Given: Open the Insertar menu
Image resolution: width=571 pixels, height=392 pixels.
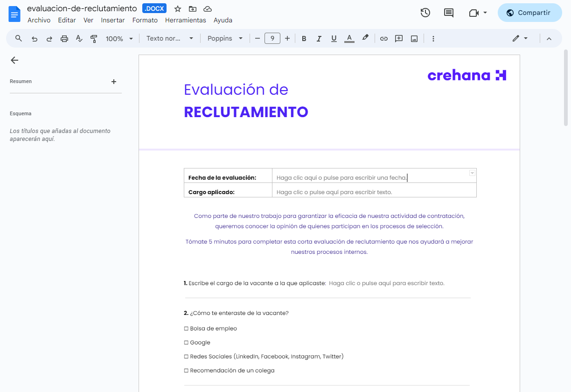Looking at the screenshot, I should tap(113, 20).
